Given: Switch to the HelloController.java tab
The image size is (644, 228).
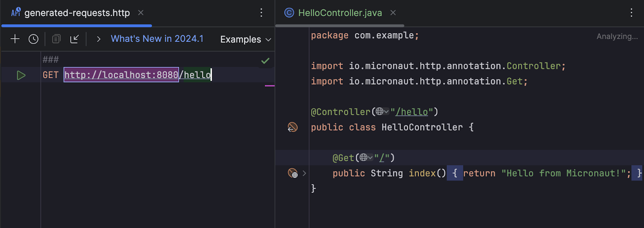Looking at the screenshot, I should [339, 13].
